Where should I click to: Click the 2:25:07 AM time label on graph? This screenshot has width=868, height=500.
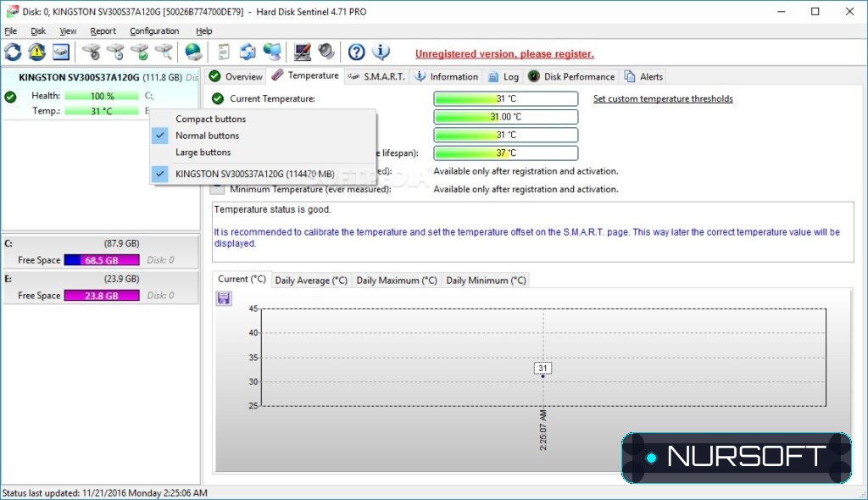[x=543, y=430]
